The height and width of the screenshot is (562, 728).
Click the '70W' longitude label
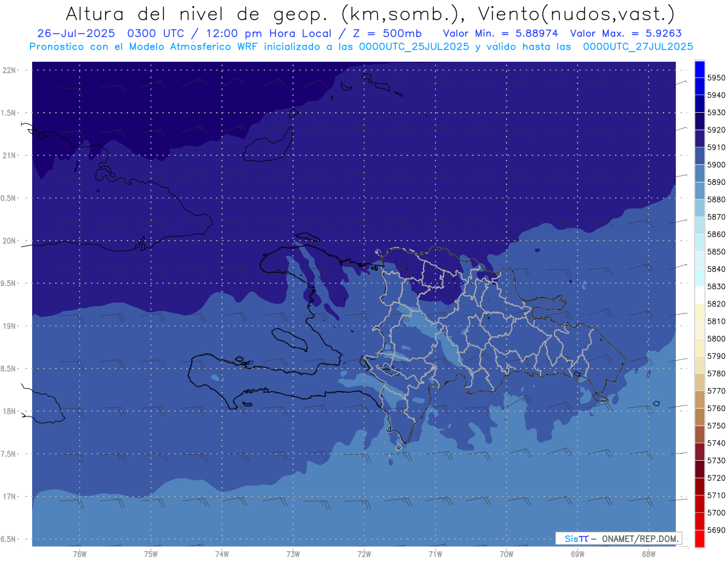point(507,554)
